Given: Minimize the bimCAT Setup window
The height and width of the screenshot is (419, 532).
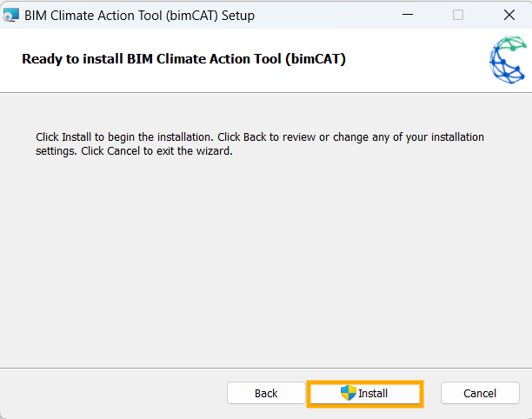Looking at the screenshot, I should pyautogui.click(x=408, y=15).
